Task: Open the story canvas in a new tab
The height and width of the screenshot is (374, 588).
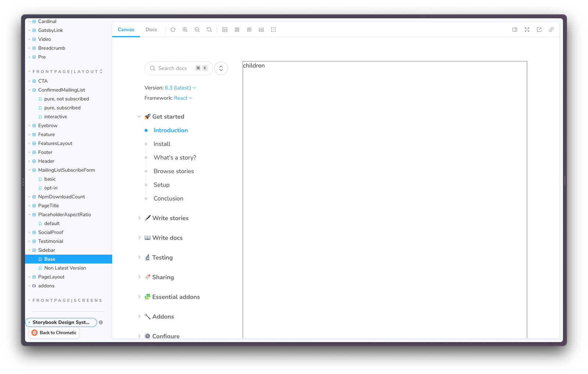Action: (x=539, y=29)
